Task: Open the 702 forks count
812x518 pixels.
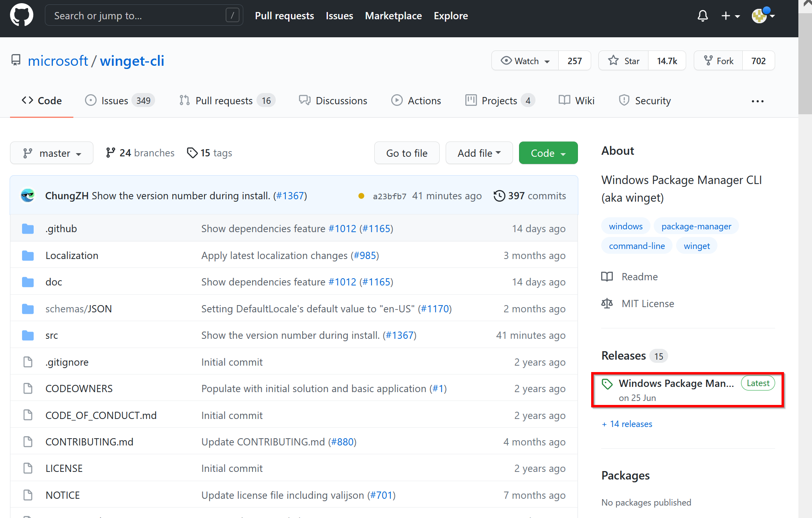Action: point(758,61)
